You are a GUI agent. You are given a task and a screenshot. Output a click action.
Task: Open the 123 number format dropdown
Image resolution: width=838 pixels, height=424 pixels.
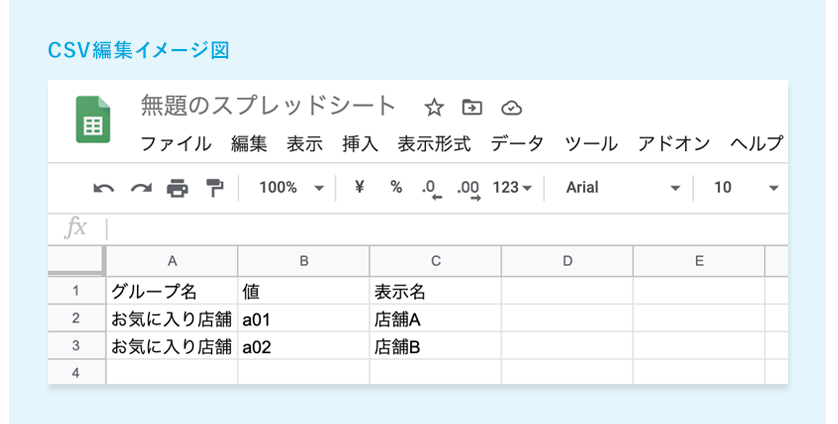[x=512, y=188]
